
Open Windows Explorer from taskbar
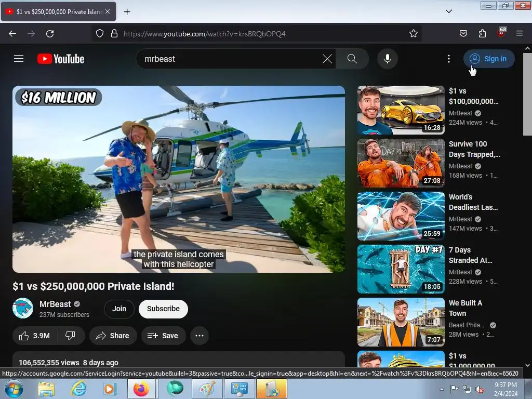tap(46, 389)
